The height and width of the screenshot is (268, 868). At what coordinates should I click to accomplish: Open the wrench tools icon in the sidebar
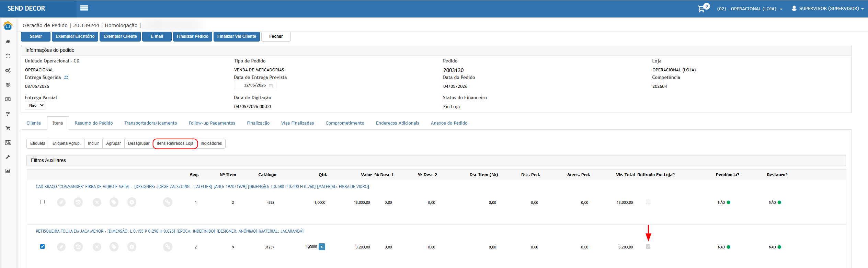[8, 157]
